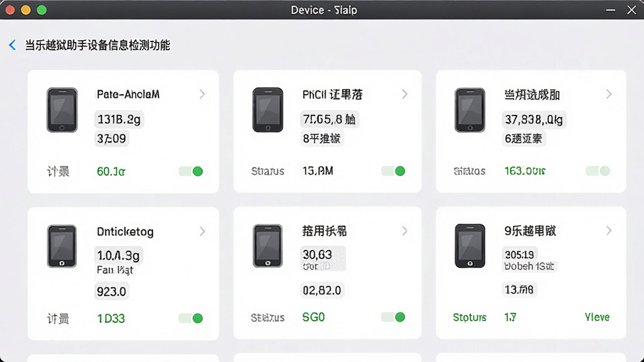Image resolution: width=644 pixels, height=362 pixels.
Task: Open the PhCil card using its chevron
Action: (404, 94)
